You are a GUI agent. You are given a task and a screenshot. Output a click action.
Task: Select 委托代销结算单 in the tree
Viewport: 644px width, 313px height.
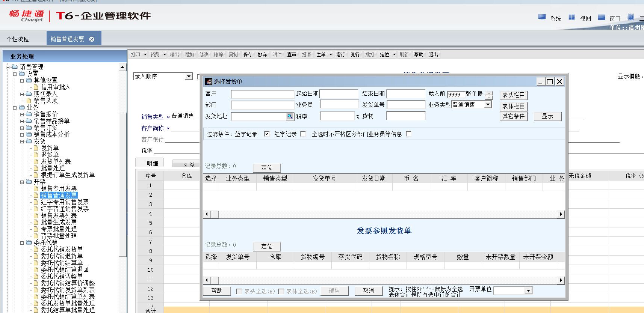(x=62, y=263)
